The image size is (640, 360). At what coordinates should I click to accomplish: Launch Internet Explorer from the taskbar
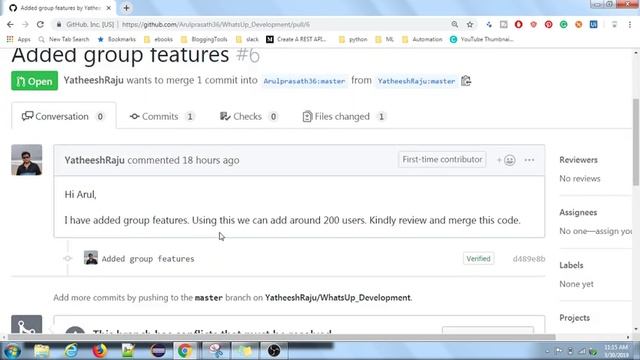(x=71, y=351)
